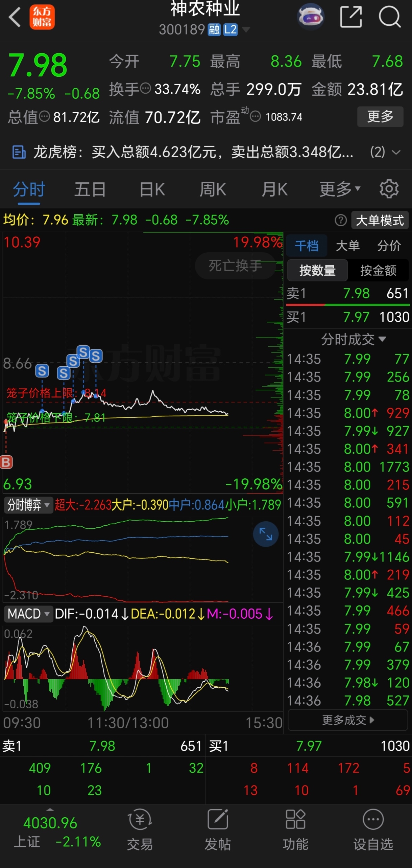The height and width of the screenshot is (868, 412).
Task: Open the MACD indicator dropdown
Action: [x=28, y=613]
